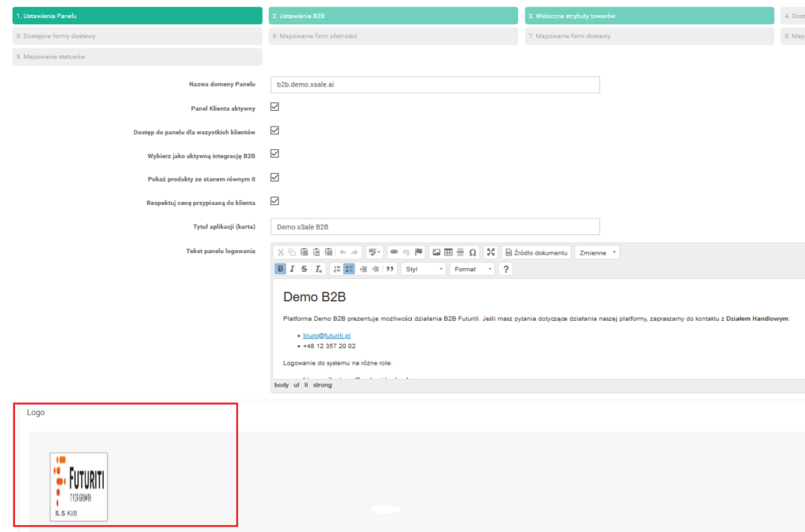Open the special character (Omega) picker
Viewport: 805px width, 532px height.
click(472, 252)
